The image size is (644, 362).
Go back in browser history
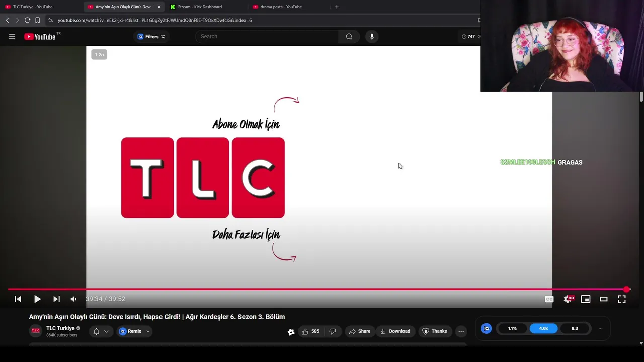pos(7,20)
